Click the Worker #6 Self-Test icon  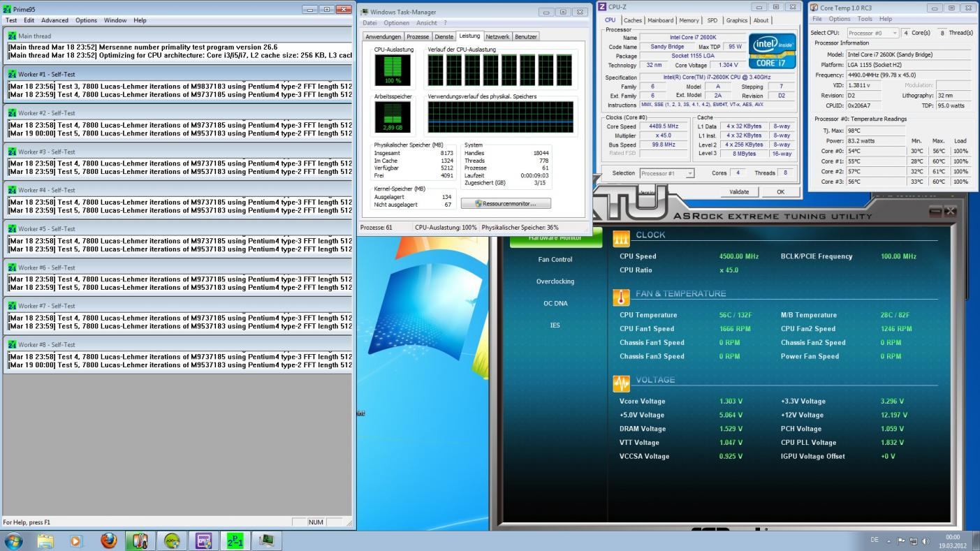12,267
